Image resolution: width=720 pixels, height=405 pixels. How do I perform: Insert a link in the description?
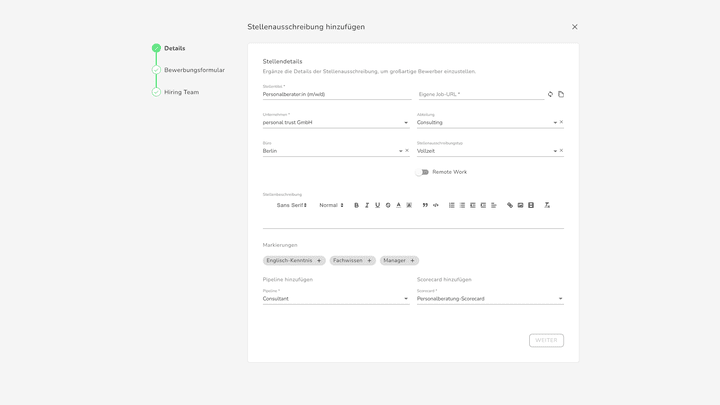click(510, 205)
